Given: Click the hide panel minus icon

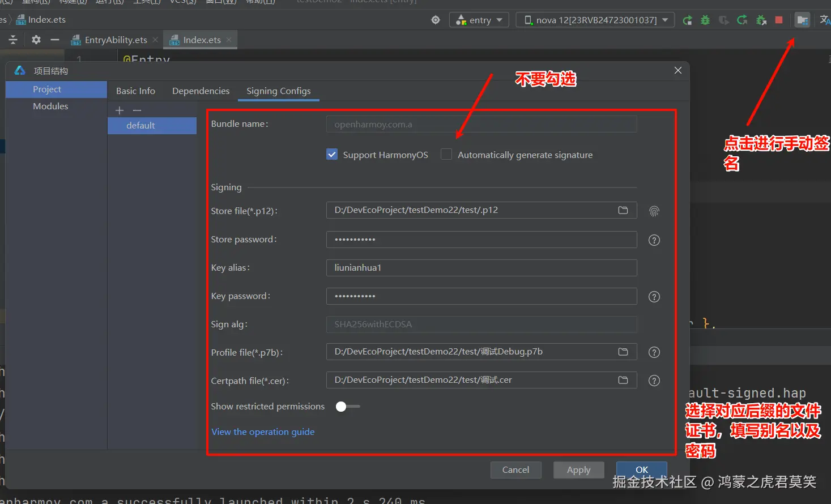Looking at the screenshot, I should coord(55,40).
